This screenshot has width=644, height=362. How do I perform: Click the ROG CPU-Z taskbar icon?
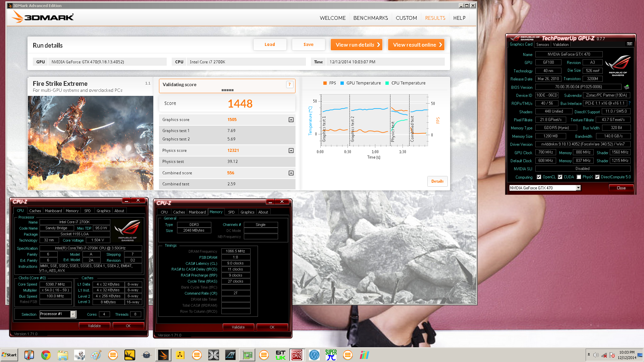(x=297, y=355)
